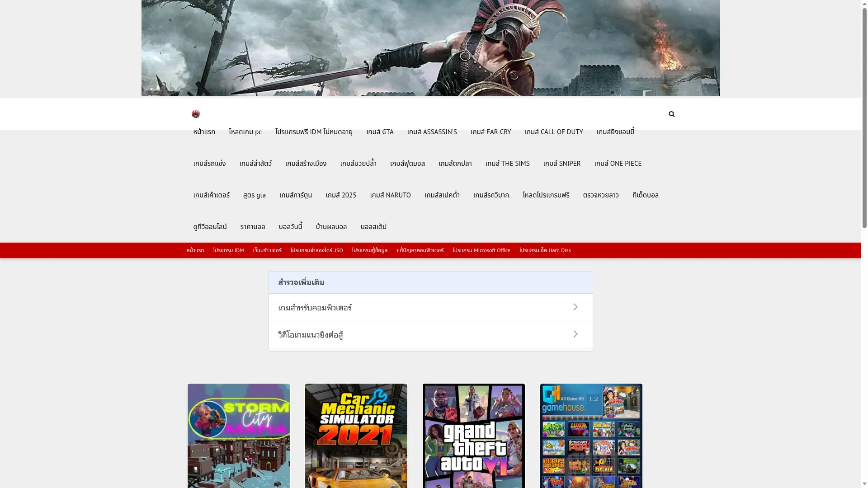The height and width of the screenshot is (488, 868).
Task: Open เกมส์ 2025 category
Action: pyautogui.click(x=341, y=195)
